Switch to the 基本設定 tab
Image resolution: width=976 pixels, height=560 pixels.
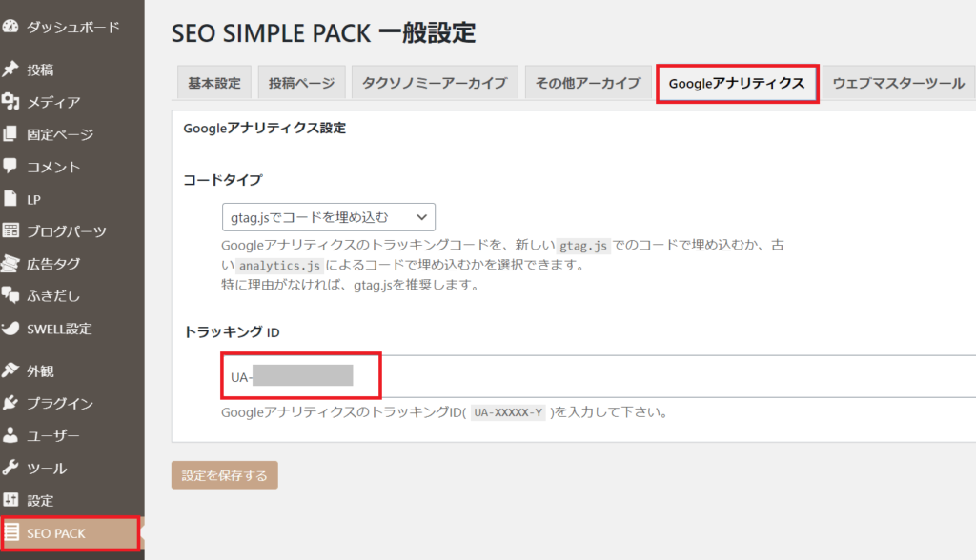pyautogui.click(x=214, y=83)
